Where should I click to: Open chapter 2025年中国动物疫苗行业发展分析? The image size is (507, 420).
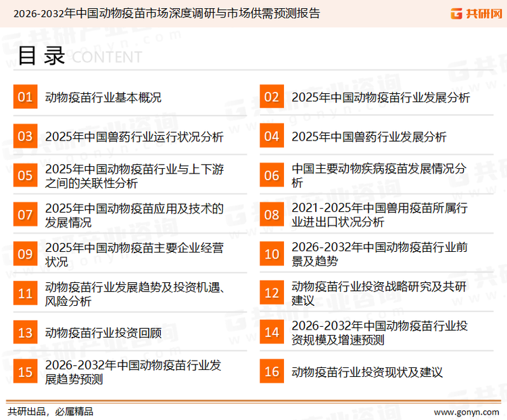point(381,97)
